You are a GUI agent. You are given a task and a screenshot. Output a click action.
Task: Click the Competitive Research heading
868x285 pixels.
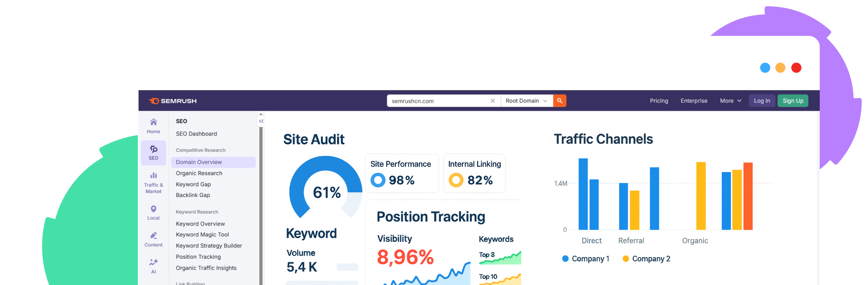[x=201, y=150]
